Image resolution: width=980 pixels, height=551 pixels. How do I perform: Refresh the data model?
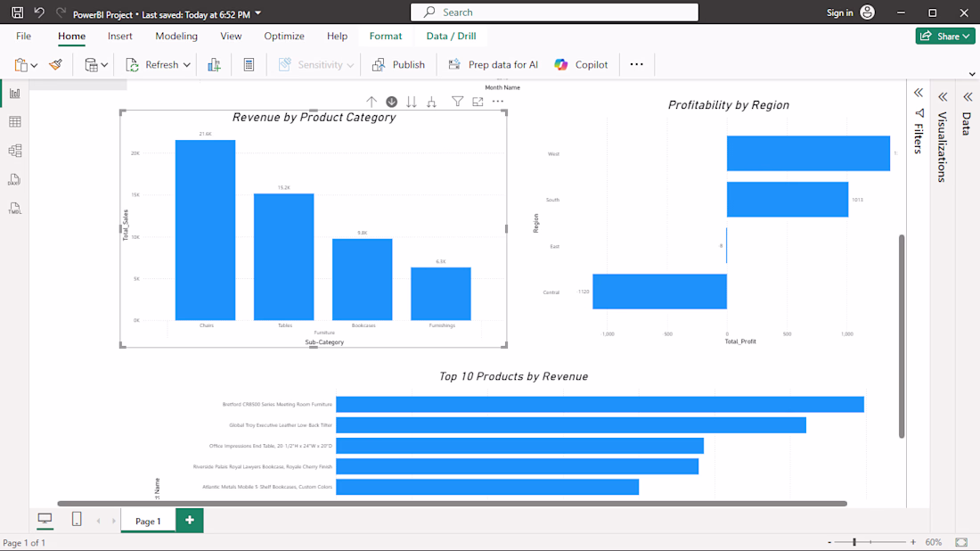[151, 64]
